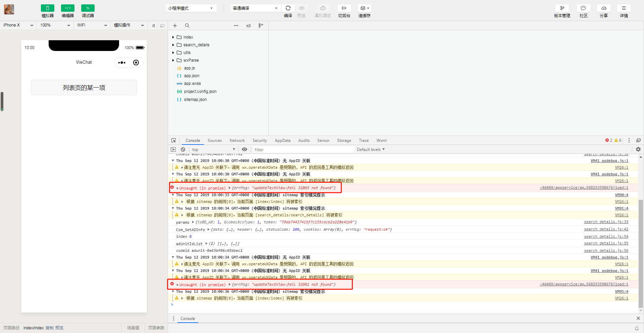This screenshot has height=333, width=644.
Task: Click the 页面参数 page parameters button
Action: 156,328
